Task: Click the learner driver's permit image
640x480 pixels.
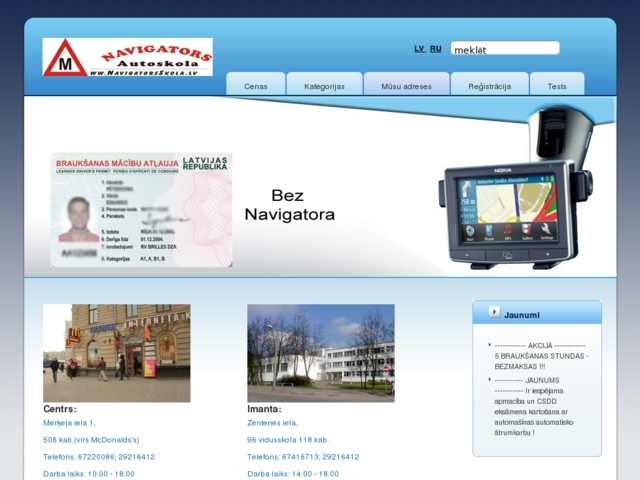Action: 141,210
